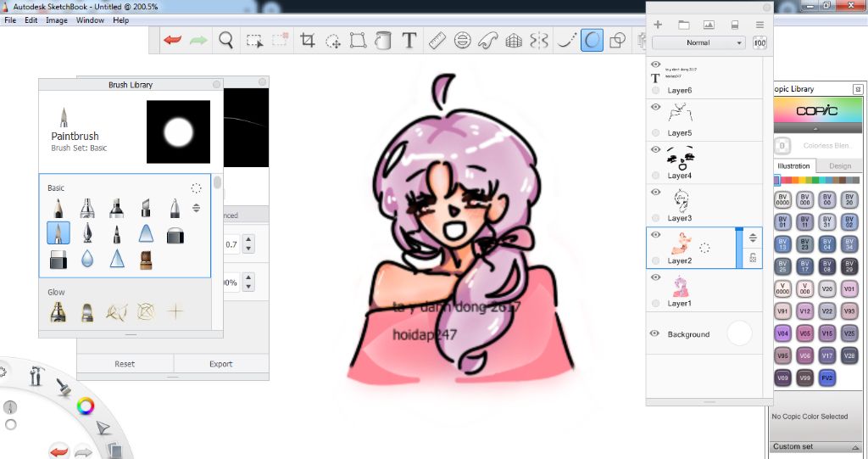The width and height of the screenshot is (868, 459).
Task: Enable the French Curve tool
Action: [x=487, y=41]
